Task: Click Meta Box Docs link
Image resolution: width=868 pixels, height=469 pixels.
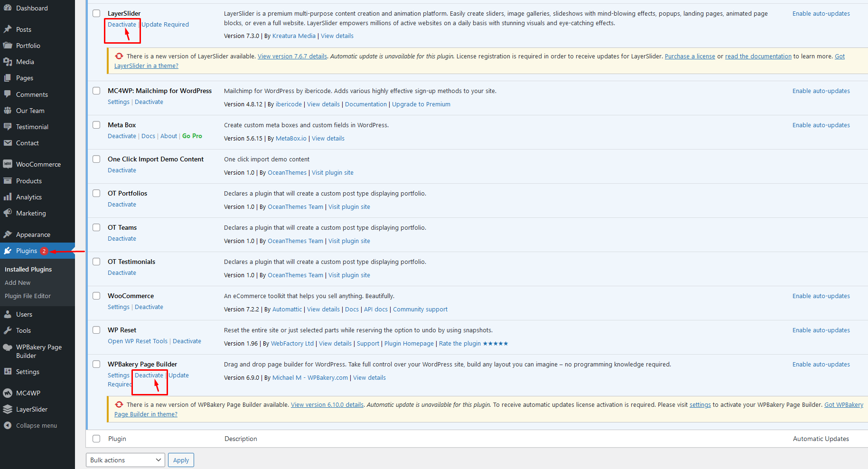Action: coord(148,136)
